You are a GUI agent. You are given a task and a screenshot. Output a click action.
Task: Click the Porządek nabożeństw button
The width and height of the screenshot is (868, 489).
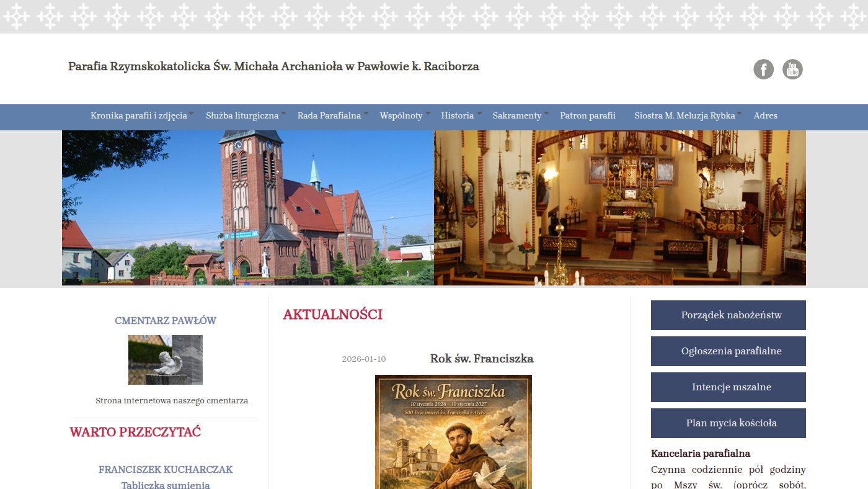(728, 315)
